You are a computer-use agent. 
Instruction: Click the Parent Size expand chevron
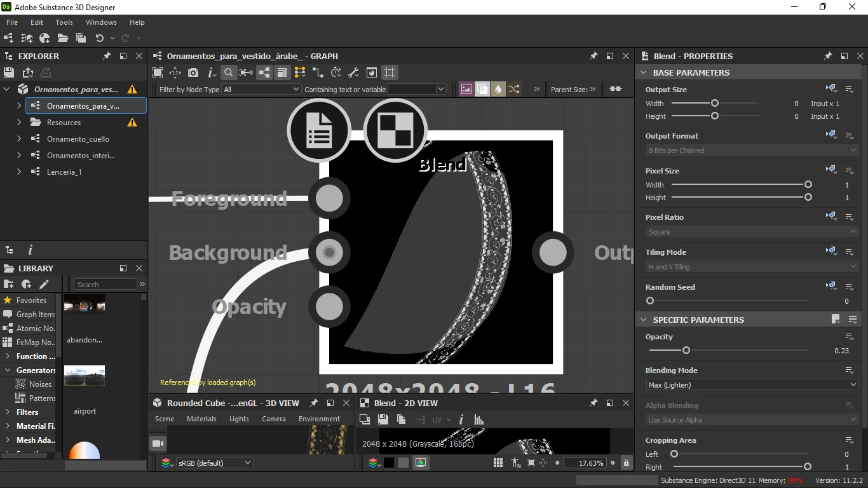tap(593, 90)
